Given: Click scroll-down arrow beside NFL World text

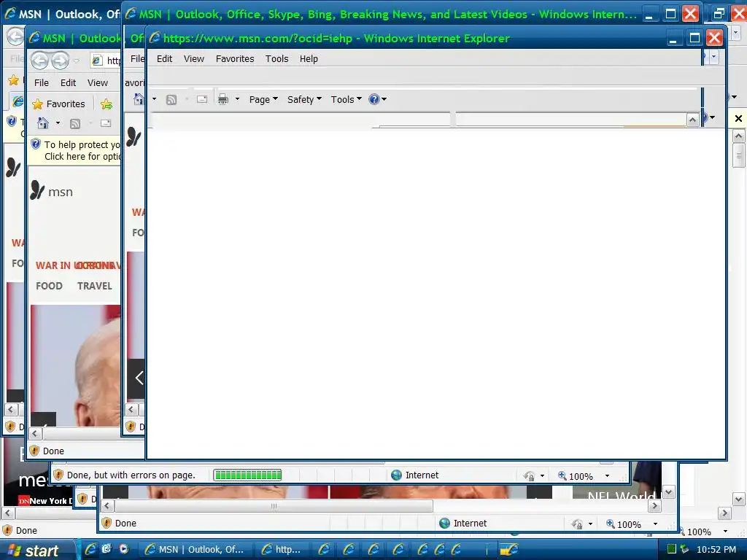Looking at the screenshot, I should [x=669, y=492].
